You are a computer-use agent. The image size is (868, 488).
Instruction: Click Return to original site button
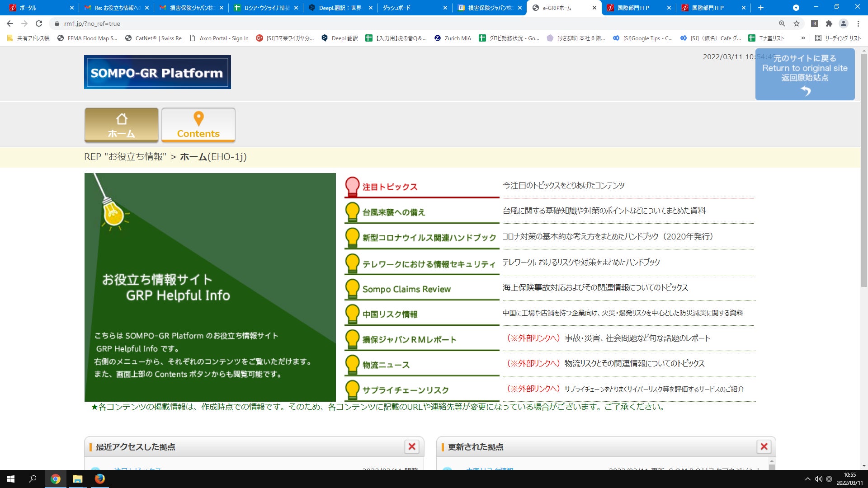point(805,75)
